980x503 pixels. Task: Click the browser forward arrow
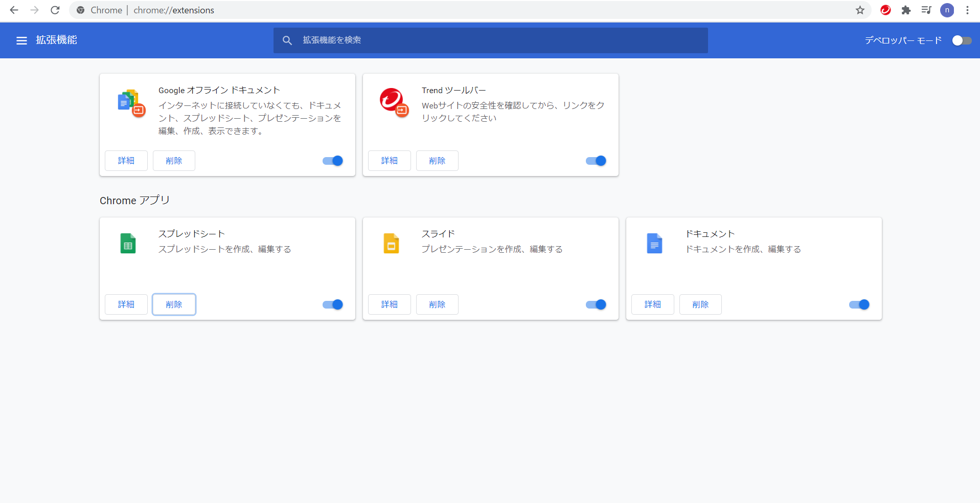tap(34, 10)
